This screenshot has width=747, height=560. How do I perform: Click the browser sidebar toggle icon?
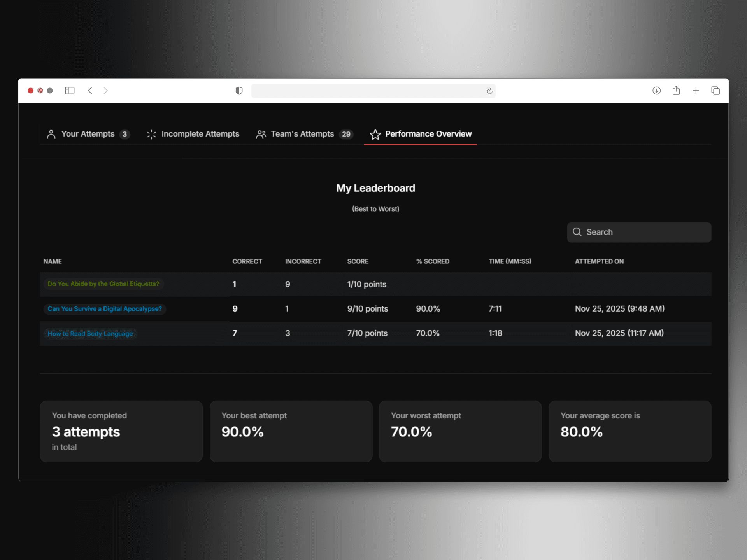[x=70, y=91]
